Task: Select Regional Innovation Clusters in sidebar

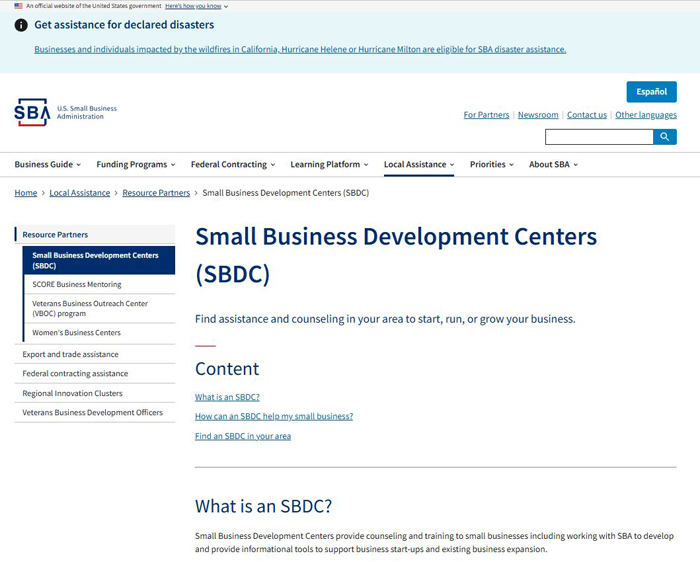Action: 95,393
